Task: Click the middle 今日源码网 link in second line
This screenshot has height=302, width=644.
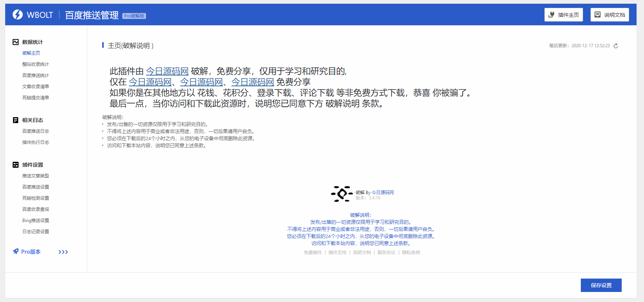Action: 201,82
